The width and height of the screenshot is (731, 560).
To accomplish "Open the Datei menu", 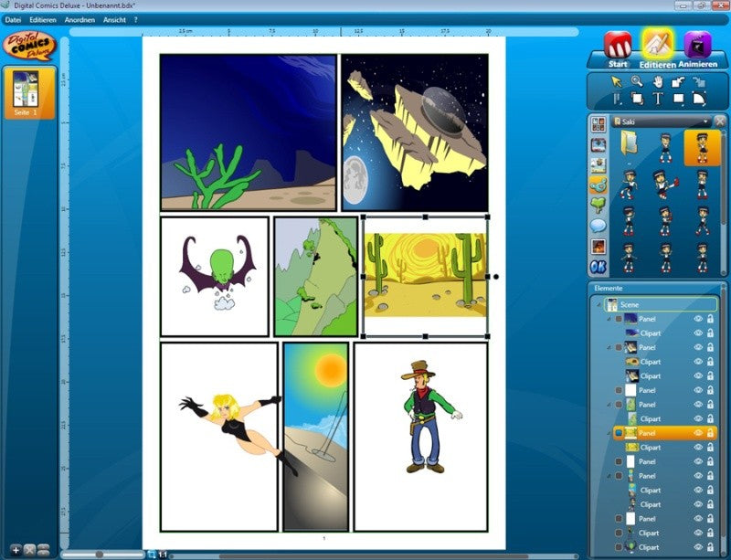I will [13, 20].
